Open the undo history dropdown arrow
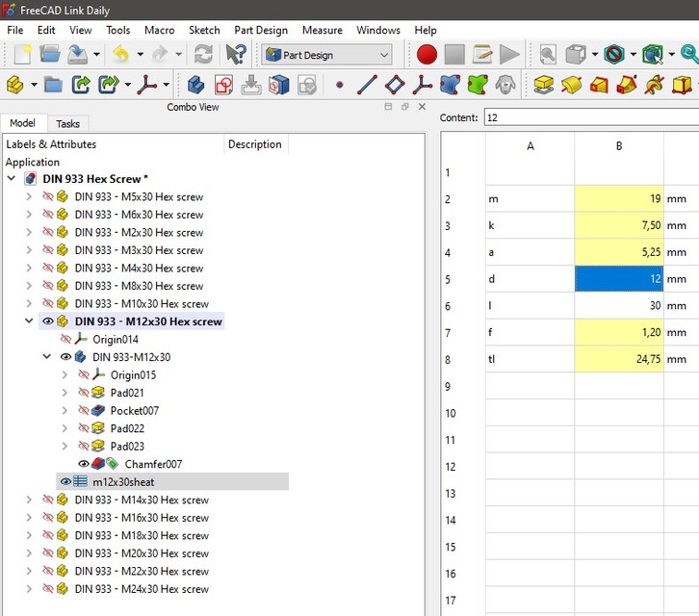This screenshot has width=699, height=616. pos(140,54)
